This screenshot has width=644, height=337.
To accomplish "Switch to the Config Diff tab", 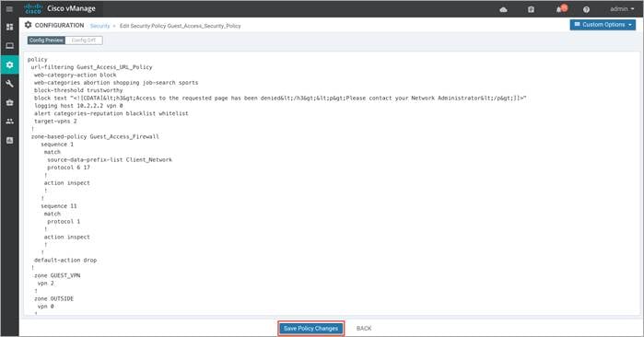I will coord(83,41).
